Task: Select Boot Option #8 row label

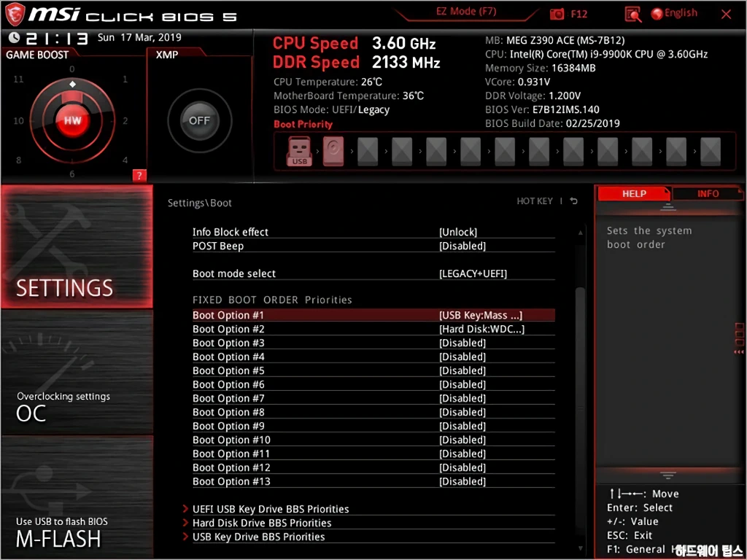Action: pos(228,412)
